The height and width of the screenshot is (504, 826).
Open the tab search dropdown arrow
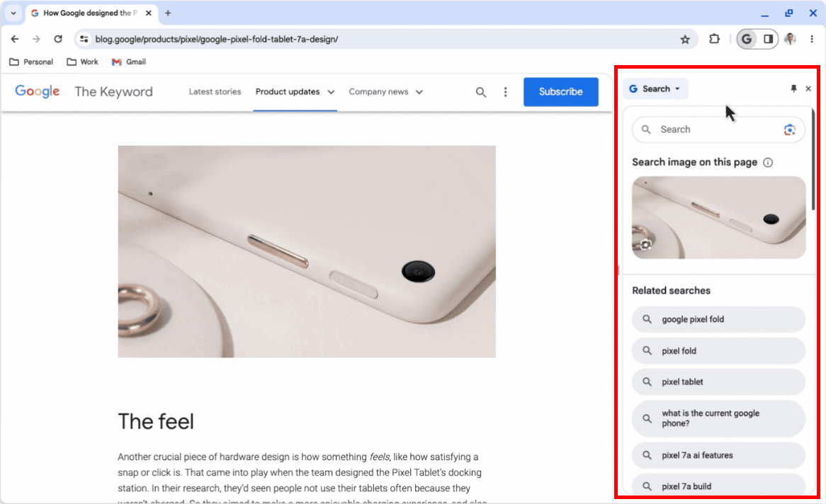tap(13, 13)
